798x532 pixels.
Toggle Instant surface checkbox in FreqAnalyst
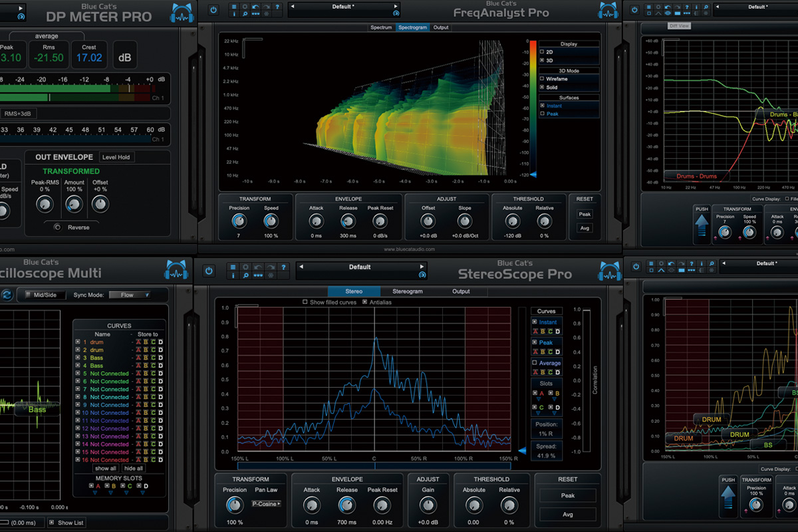[543, 105]
